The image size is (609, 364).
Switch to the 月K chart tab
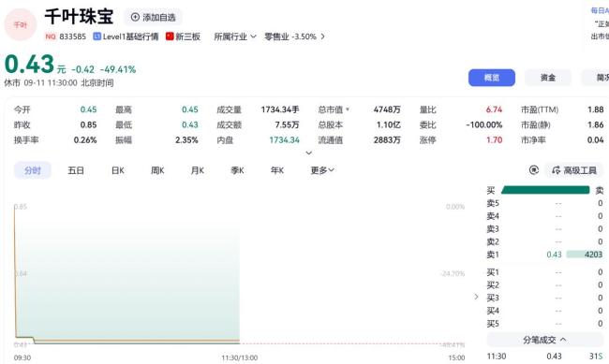coord(198,170)
